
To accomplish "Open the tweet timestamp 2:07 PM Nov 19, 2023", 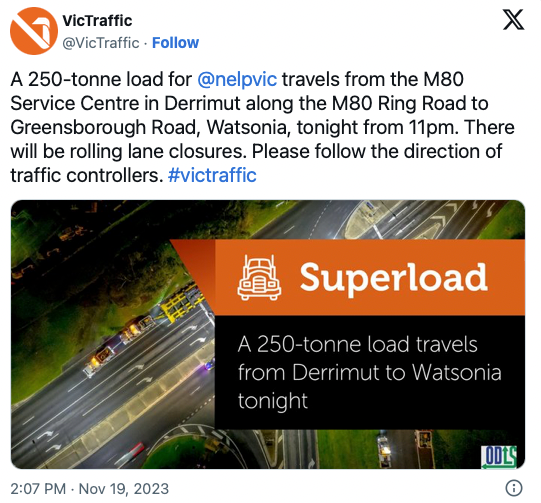I will [x=90, y=489].
